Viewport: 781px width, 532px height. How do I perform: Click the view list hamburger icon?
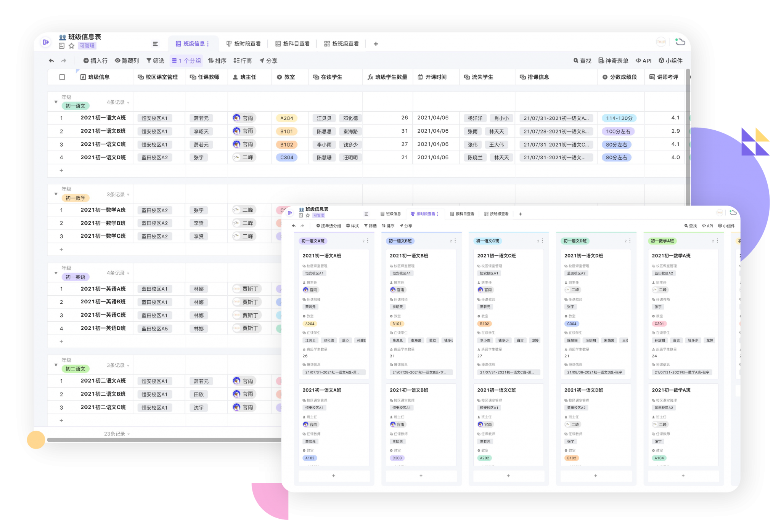pos(155,44)
